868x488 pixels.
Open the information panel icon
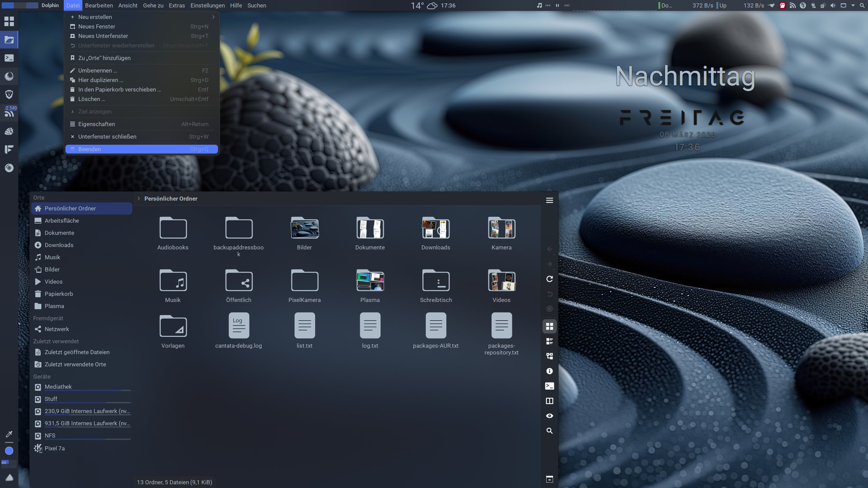549,371
